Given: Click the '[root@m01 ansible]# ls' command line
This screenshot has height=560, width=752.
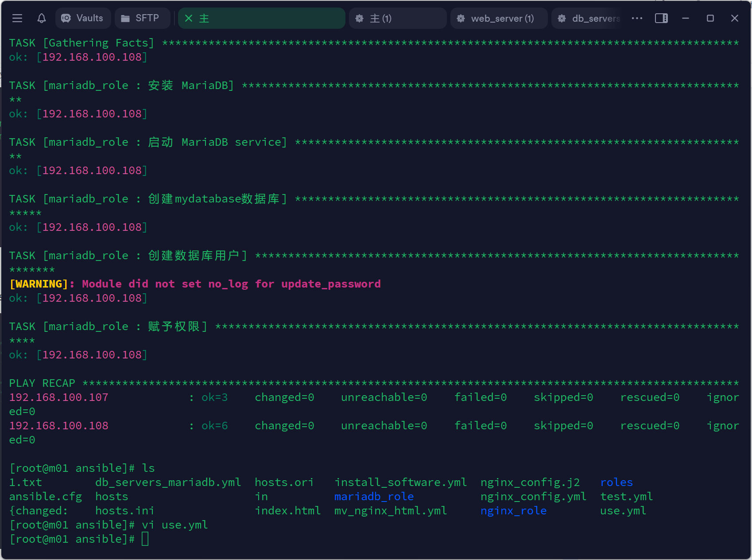Looking at the screenshot, I should [82, 468].
